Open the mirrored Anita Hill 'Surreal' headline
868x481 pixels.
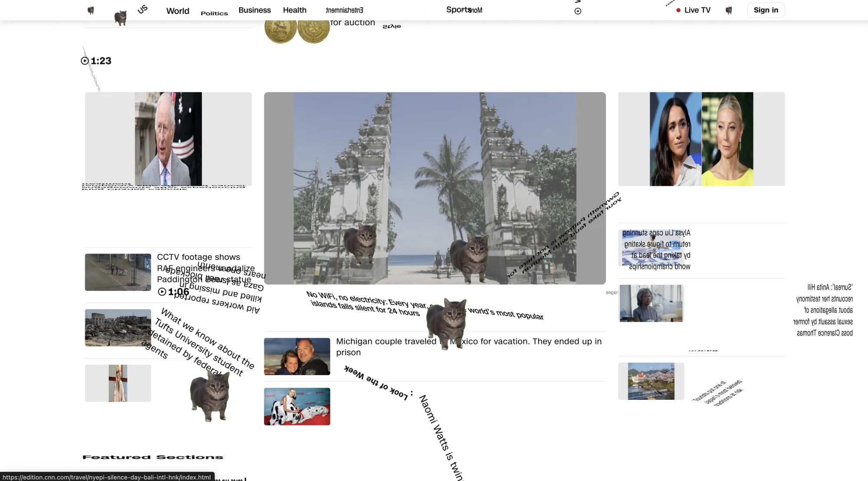click(x=823, y=310)
